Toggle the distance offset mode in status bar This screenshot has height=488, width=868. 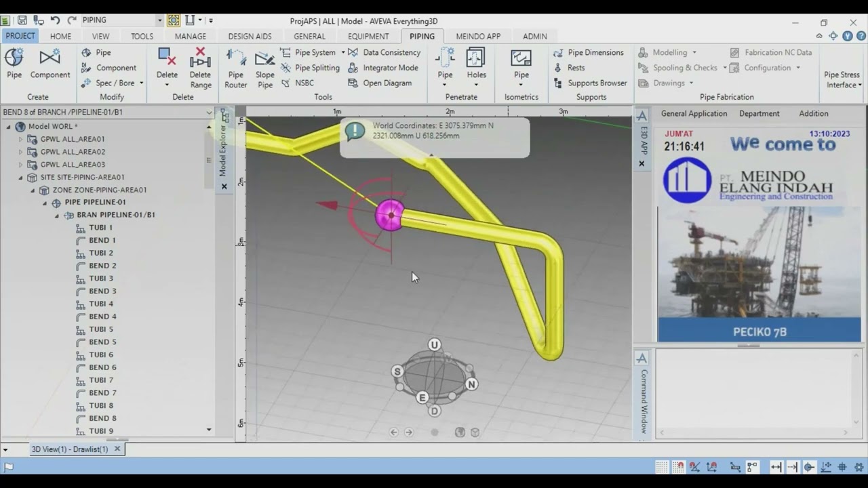(776, 467)
